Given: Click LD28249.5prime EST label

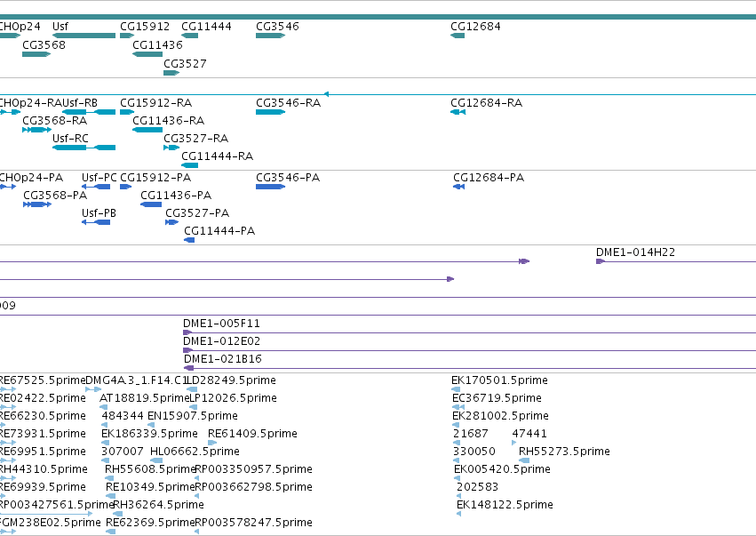Looking at the screenshot, I should [231, 380].
